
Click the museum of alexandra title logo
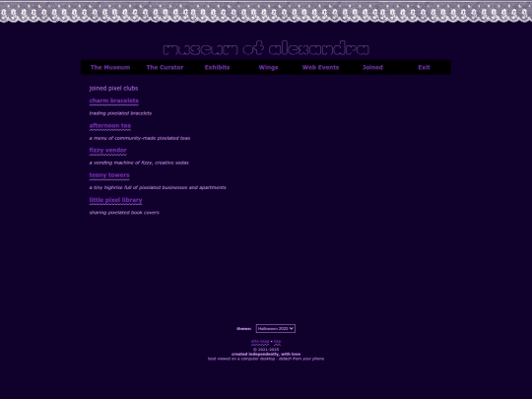pyautogui.click(x=266, y=48)
